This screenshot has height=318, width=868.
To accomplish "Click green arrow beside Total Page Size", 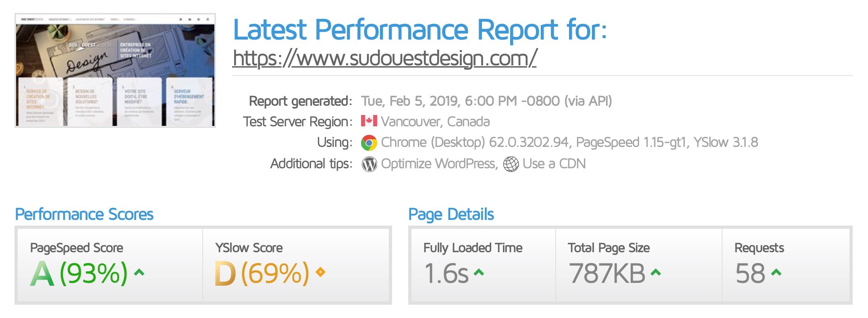I will pyautogui.click(x=656, y=272).
